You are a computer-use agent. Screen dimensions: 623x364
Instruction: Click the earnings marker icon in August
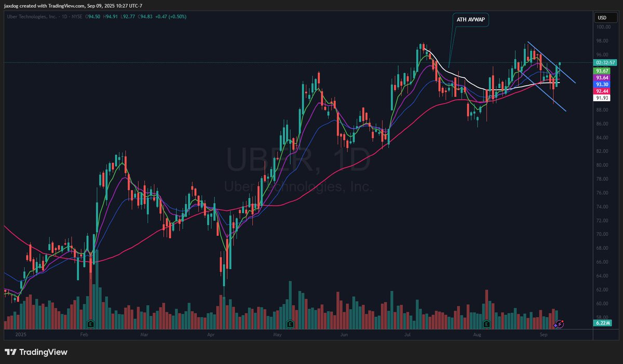tap(486, 324)
